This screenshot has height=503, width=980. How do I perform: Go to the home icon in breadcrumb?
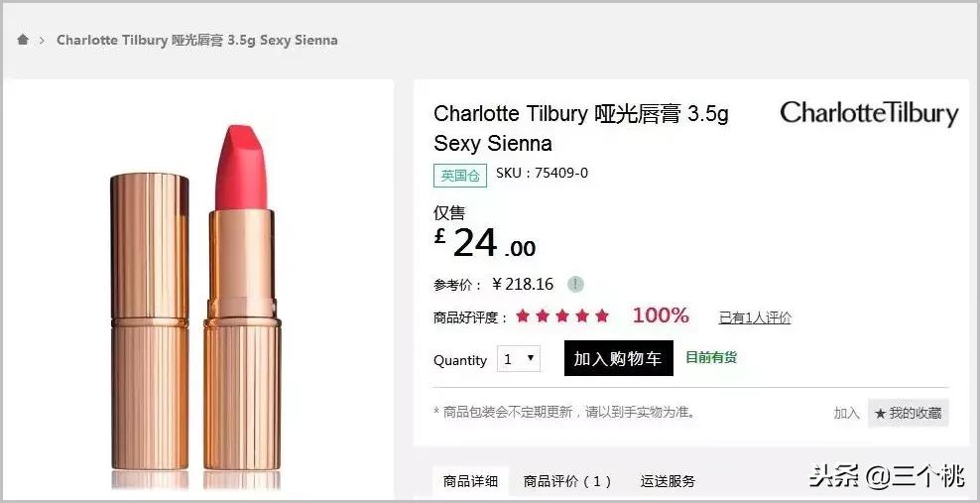point(23,40)
